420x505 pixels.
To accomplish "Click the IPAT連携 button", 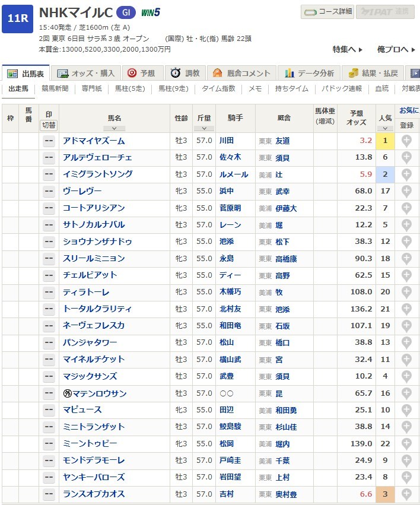I will coord(385,12).
